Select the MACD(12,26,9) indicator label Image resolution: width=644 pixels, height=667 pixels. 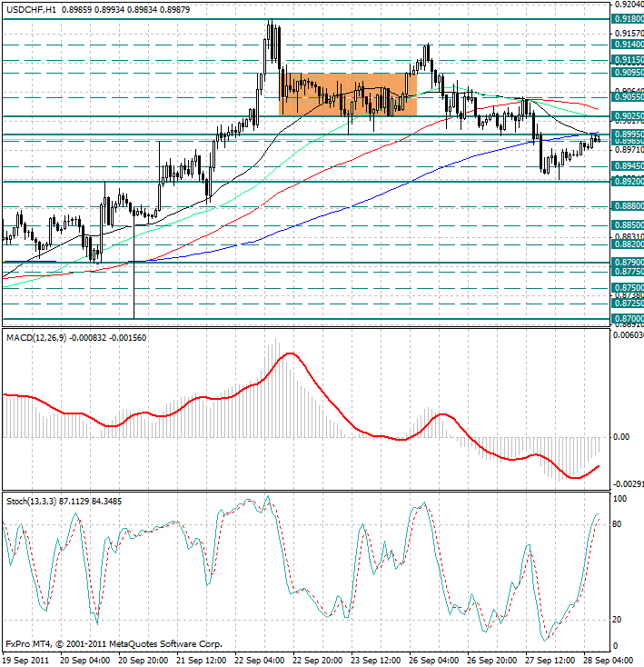click(x=36, y=338)
